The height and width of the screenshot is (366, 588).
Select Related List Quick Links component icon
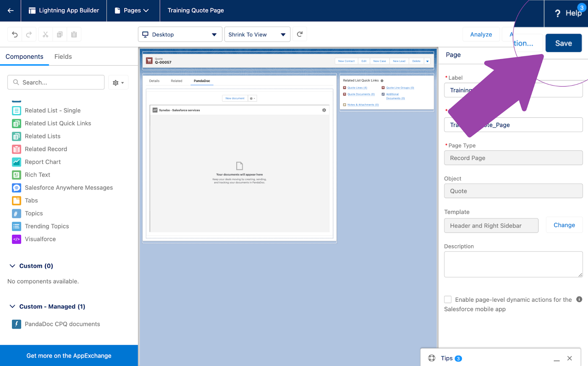[x=17, y=123]
